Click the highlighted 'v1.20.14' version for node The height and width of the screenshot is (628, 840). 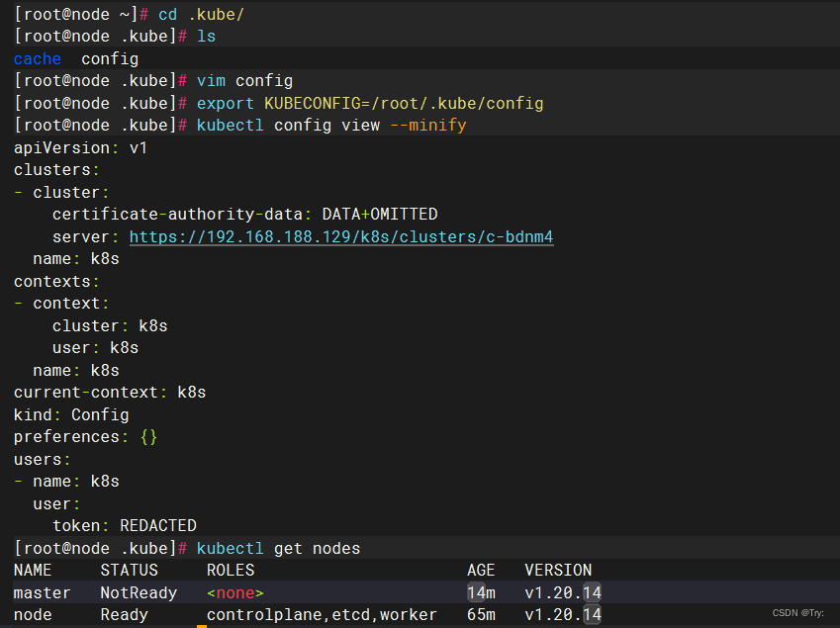coord(562,614)
